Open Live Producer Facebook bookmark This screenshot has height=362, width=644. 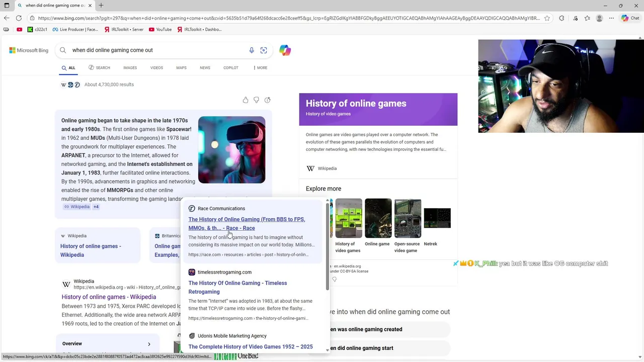tap(75, 30)
